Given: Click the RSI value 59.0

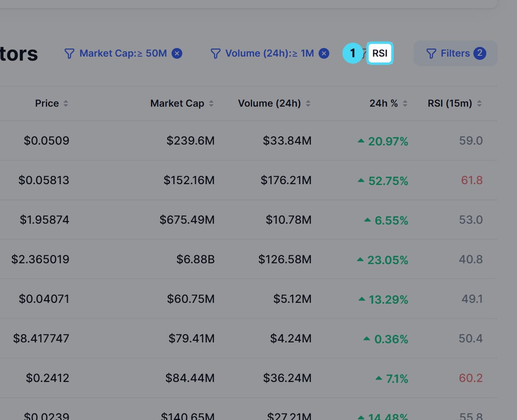Looking at the screenshot, I should click(471, 140).
